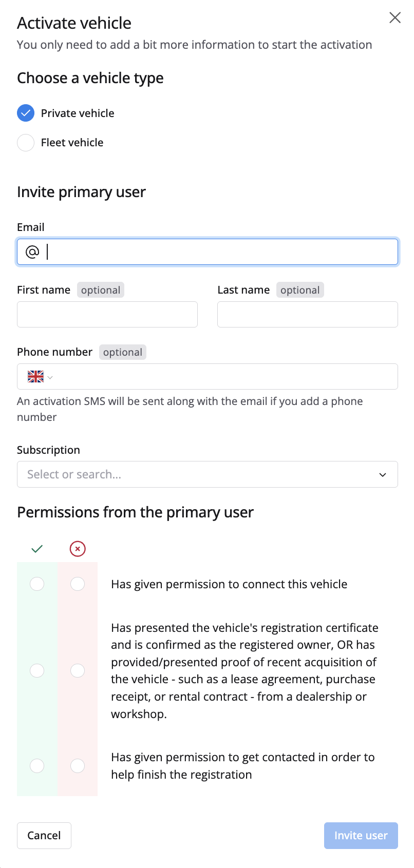The image size is (414, 868).
Task: Confirm registration certificate was presented
Action: (x=37, y=670)
